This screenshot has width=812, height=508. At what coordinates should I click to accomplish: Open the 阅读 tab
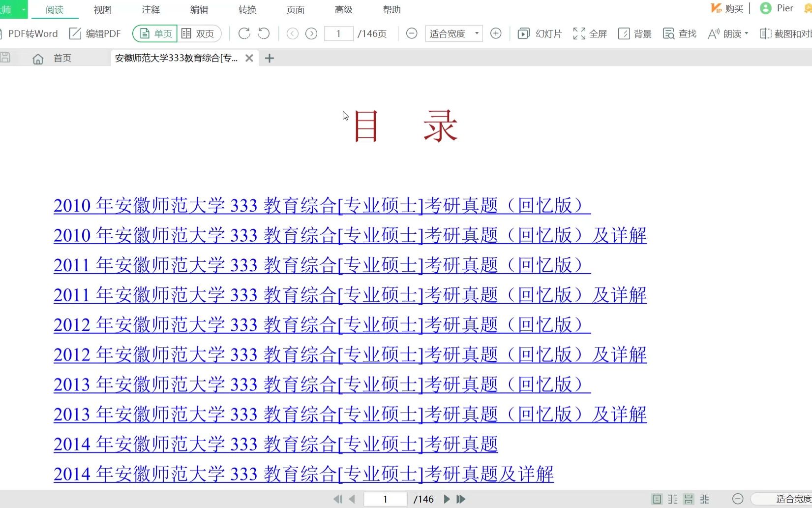click(x=55, y=9)
